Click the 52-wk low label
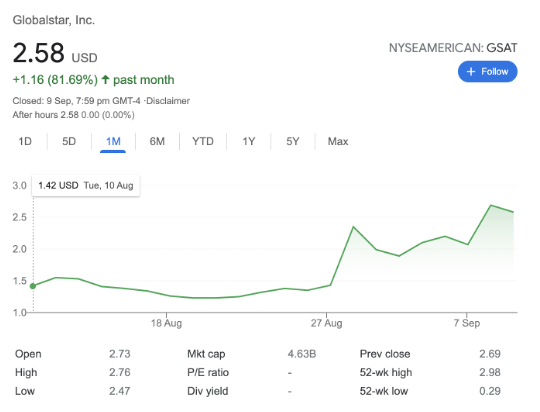Viewport: 540px width, 412px height. pos(384,391)
